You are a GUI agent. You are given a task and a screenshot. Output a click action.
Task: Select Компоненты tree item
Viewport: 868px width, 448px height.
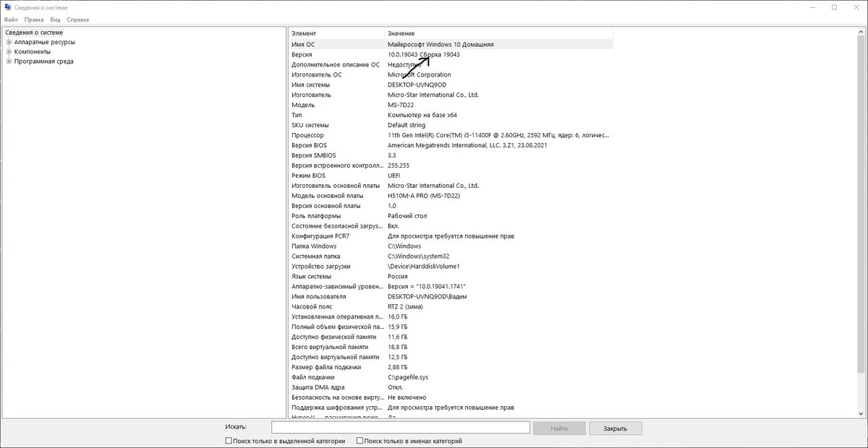33,52
